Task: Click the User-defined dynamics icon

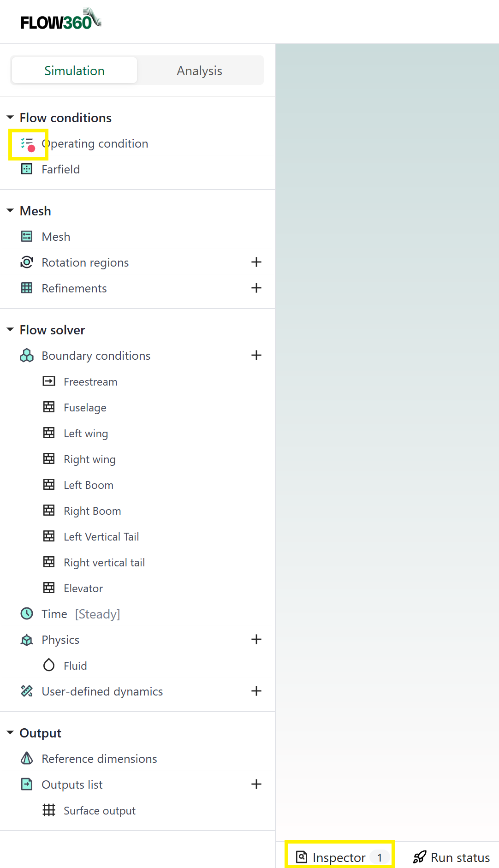Action: 27,691
